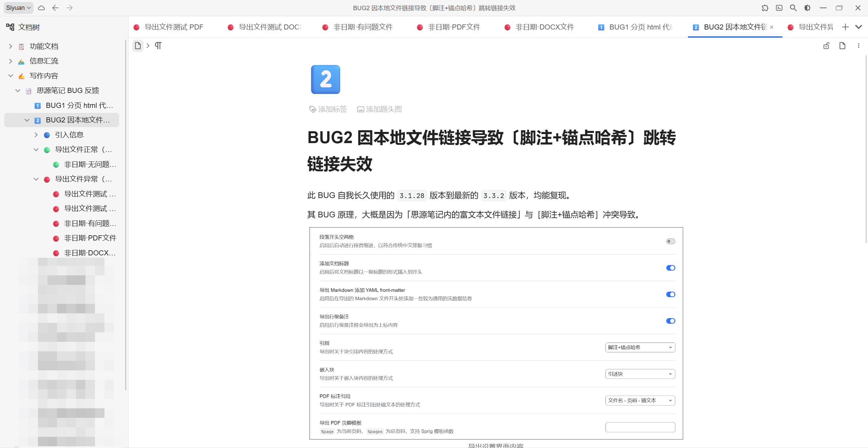Disable the 添加文档标题 toggle
The image size is (868, 448).
[670, 268]
